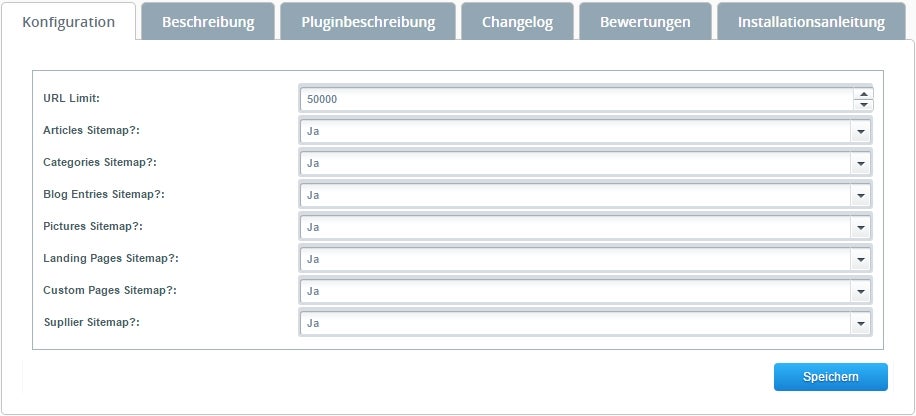Image resolution: width=916 pixels, height=416 pixels.
Task: Expand Pictures Sitemap dropdown arrow
Action: [x=860, y=227]
